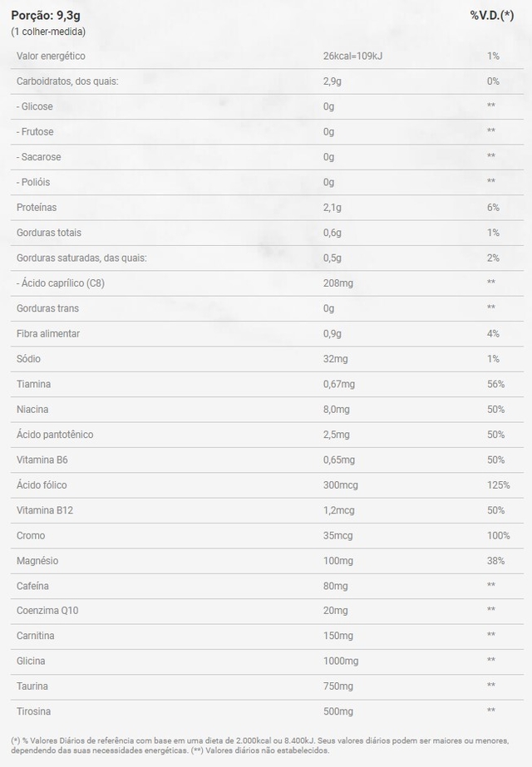532x767 pixels.
Task: Click the Carboidratos, dos quais label
Action: click(67, 81)
